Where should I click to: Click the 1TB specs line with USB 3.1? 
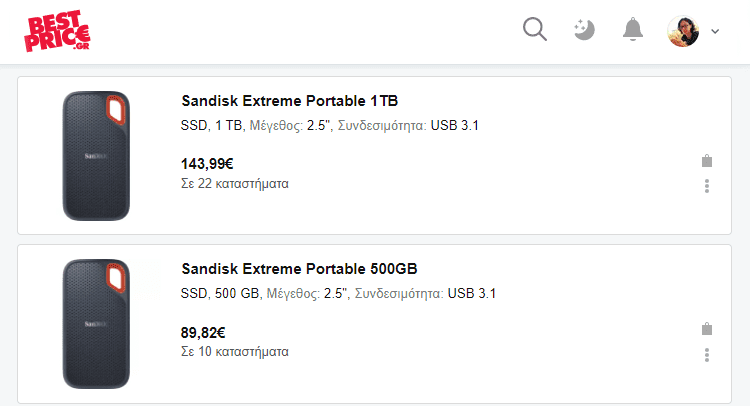coord(330,126)
